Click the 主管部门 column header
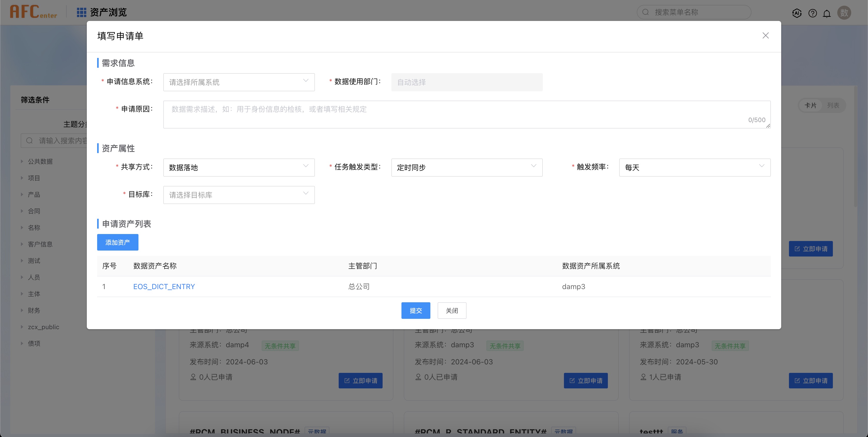 [x=362, y=266]
